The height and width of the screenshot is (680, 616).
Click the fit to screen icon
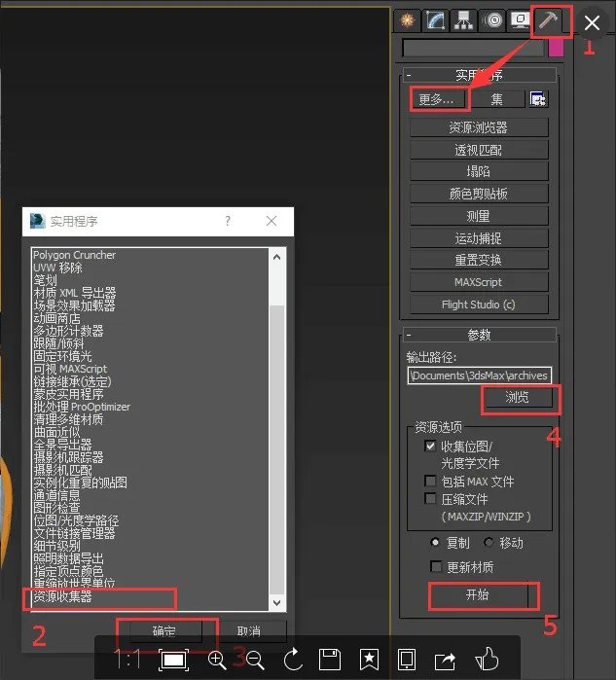[x=174, y=660]
